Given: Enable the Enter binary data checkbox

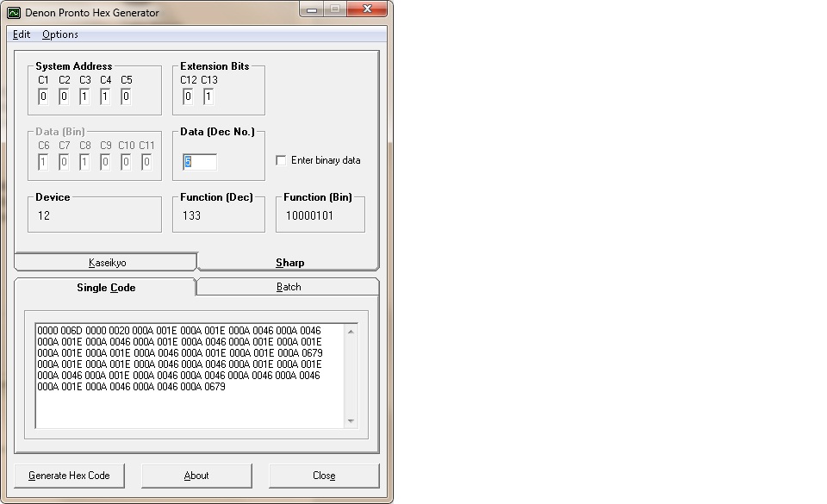Looking at the screenshot, I should [281, 160].
